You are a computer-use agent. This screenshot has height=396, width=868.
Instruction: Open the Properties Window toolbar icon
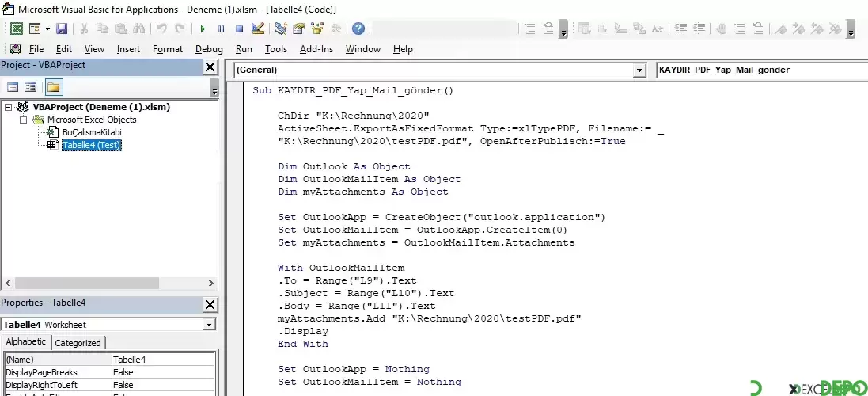[299, 29]
